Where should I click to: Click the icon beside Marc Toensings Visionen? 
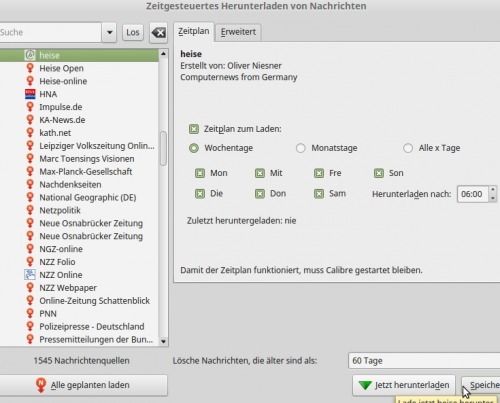coord(30,159)
